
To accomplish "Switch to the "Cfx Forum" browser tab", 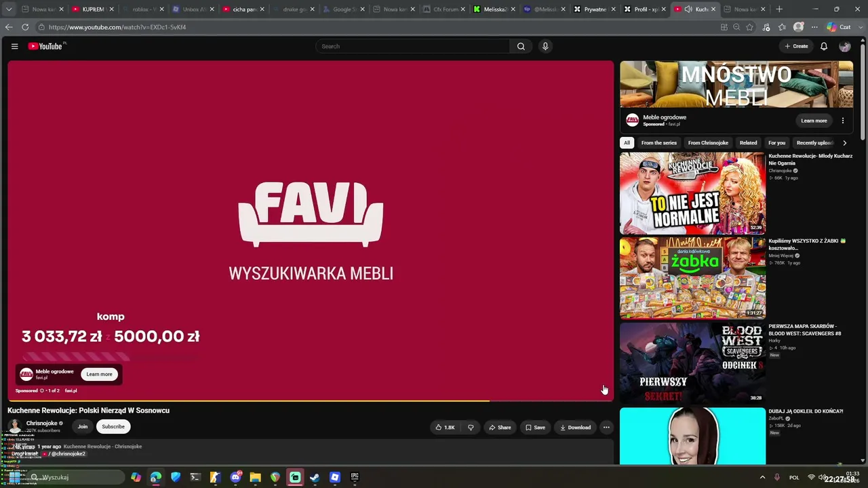I will pyautogui.click(x=443, y=9).
